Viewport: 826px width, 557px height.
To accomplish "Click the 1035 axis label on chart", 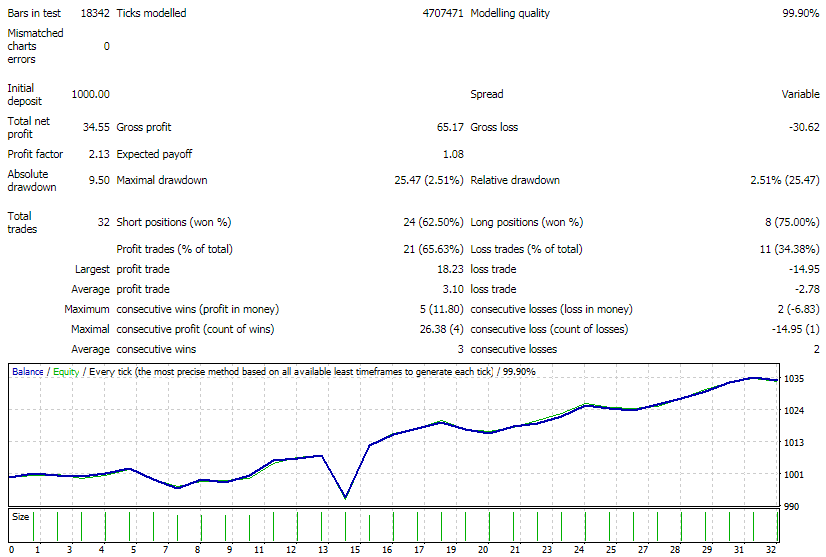I will point(794,379).
